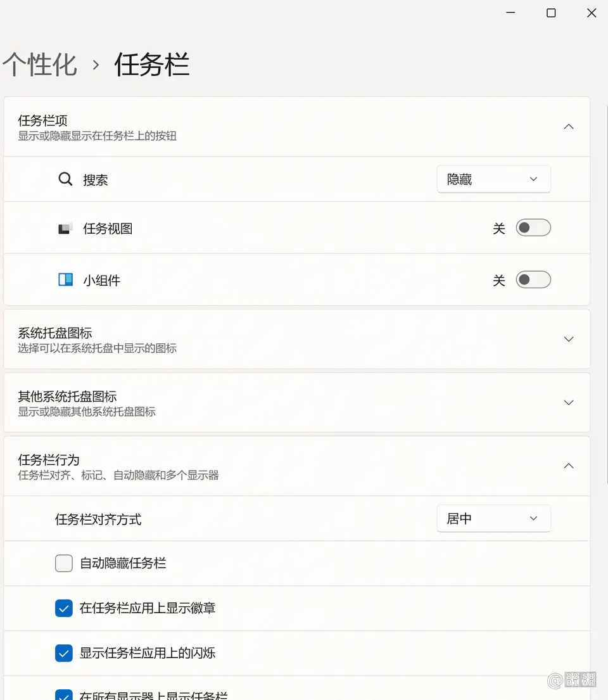Go back to 个性化 breadcrumb
This screenshot has height=700, width=608.
click(39, 64)
